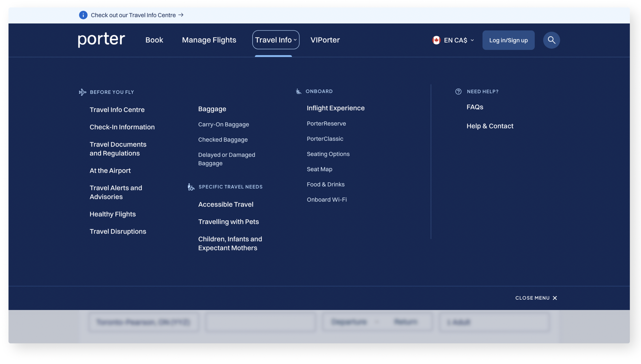This screenshot has width=641, height=364.
Task: Open Delayed or Damaged Baggage
Action: pyautogui.click(x=227, y=159)
